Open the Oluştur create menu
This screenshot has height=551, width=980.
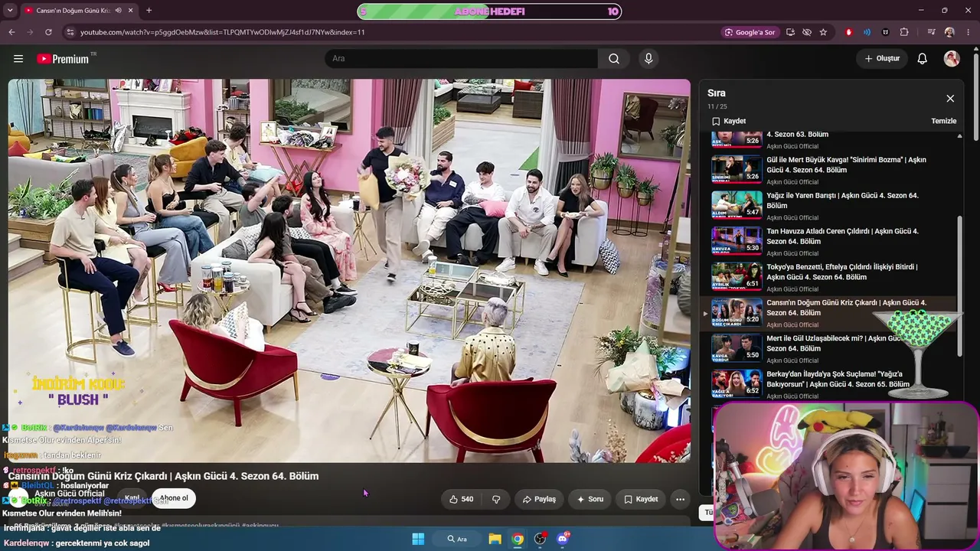(882, 59)
